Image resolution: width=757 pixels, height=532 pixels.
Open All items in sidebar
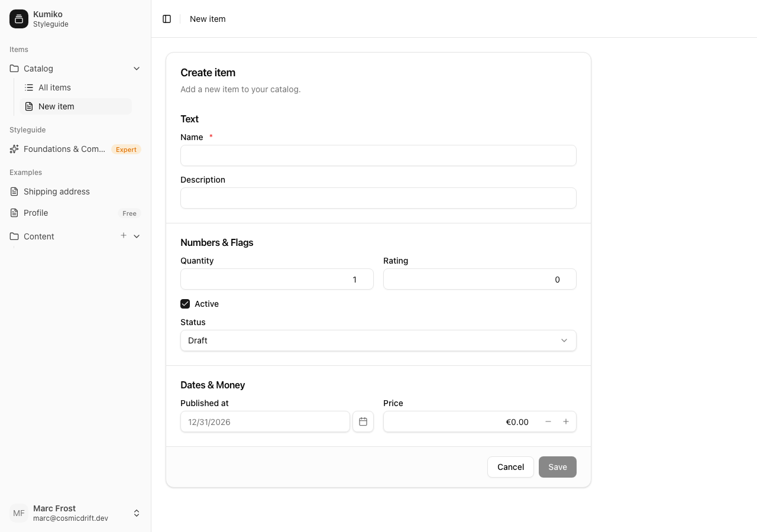(76, 87)
